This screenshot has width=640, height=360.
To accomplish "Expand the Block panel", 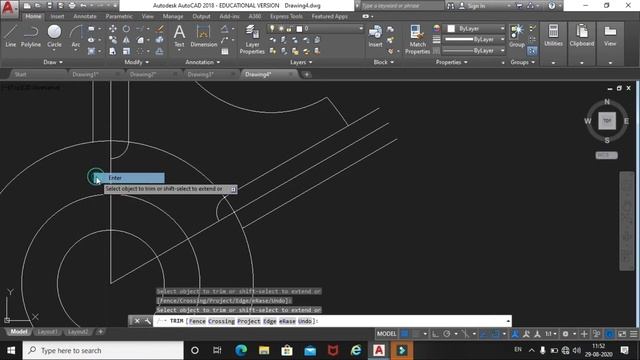I will click(384, 62).
